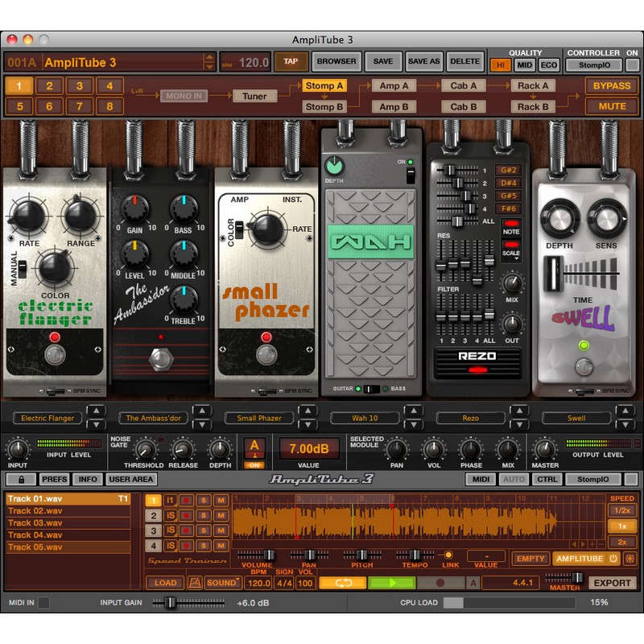This screenshot has height=644, width=644.
Task: Select Track 03.wav in the track list
Action: tap(68, 522)
